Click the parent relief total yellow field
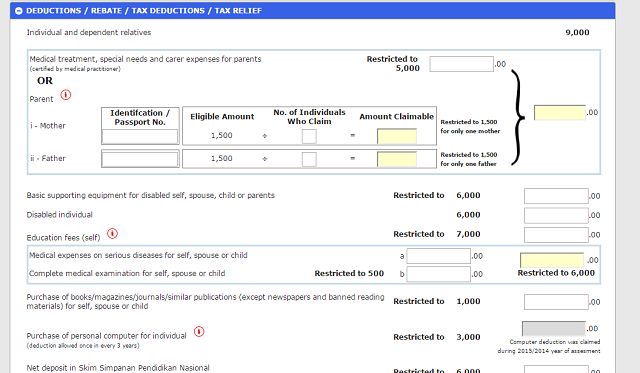 tap(560, 113)
